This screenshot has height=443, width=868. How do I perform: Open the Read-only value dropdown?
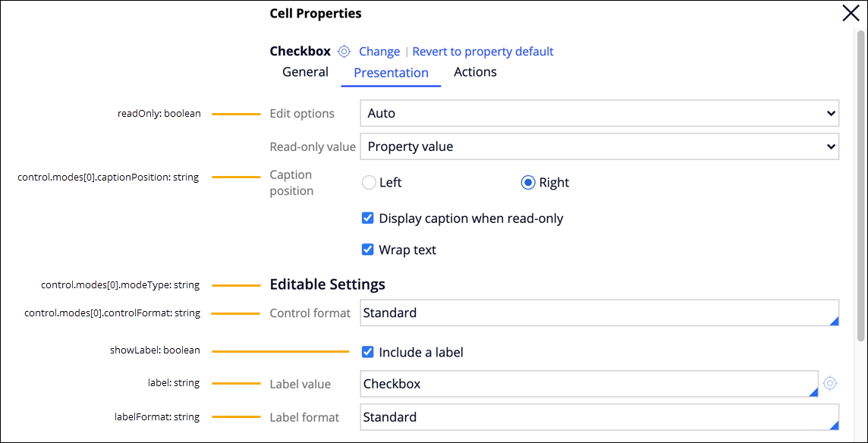(x=599, y=146)
